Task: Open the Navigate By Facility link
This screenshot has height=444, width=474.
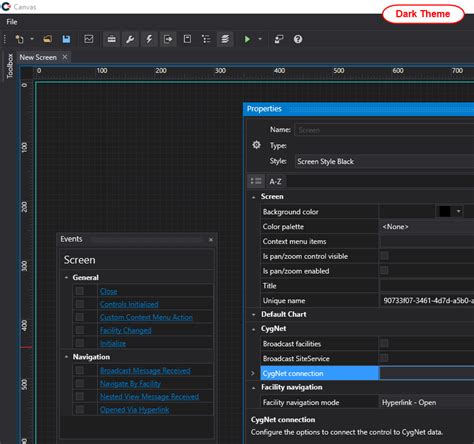Action: (x=130, y=384)
